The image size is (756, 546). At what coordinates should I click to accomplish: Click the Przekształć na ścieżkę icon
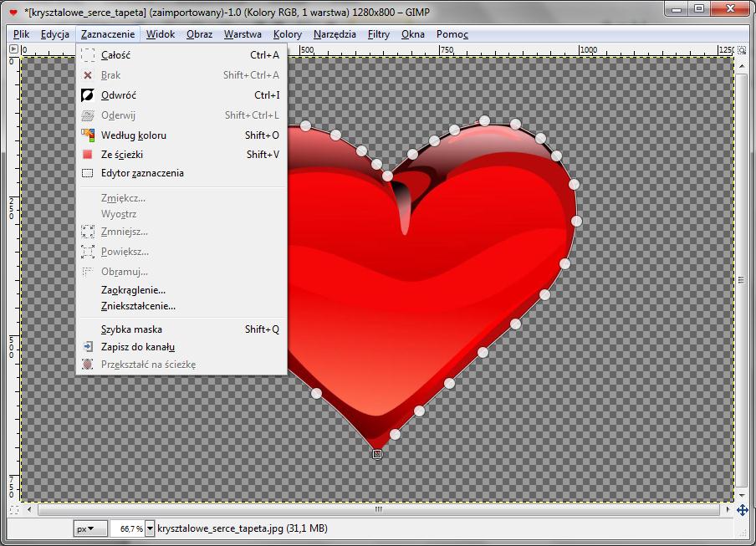(x=87, y=365)
